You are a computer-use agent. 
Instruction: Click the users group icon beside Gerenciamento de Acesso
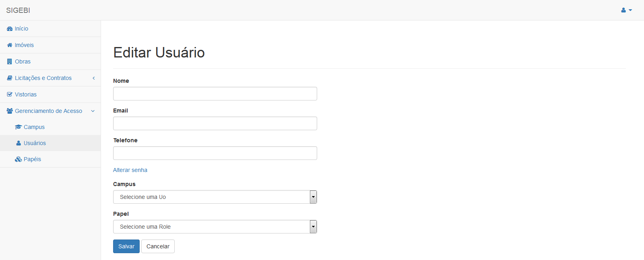[10, 111]
